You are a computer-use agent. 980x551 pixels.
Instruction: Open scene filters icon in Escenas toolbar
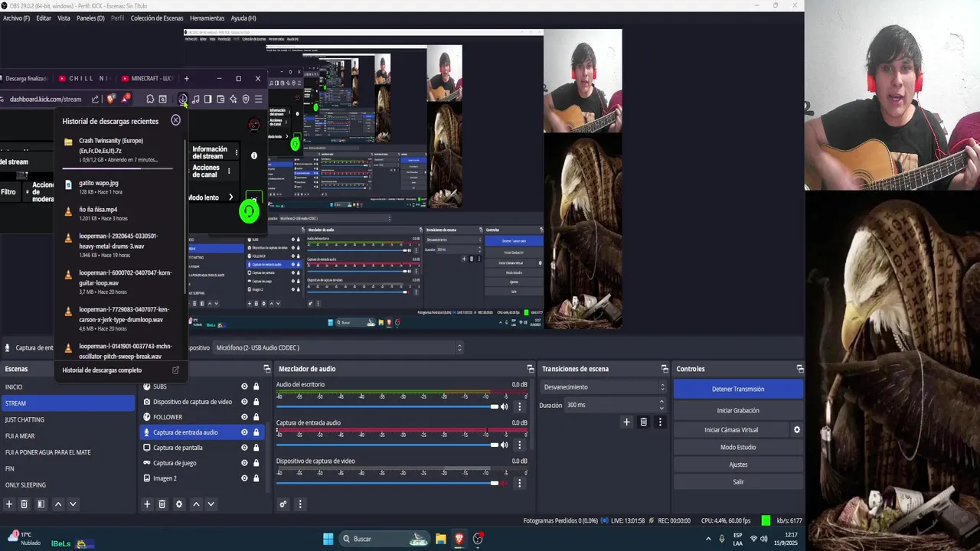click(x=41, y=504)
